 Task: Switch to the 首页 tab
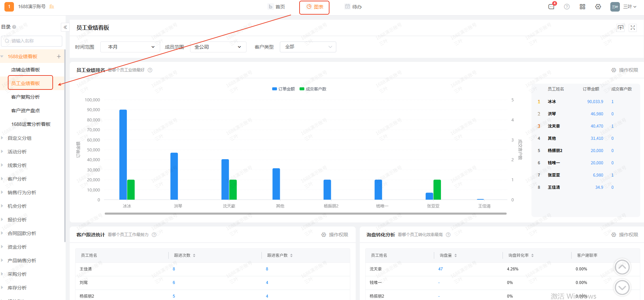(276, 7)
